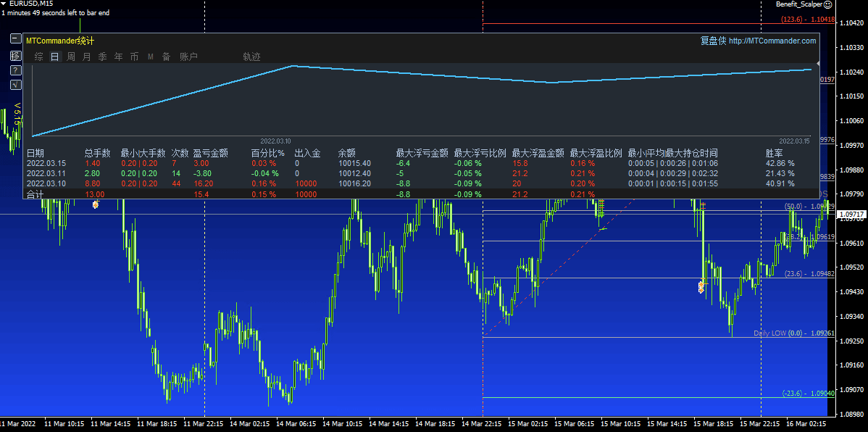
Task: Select 年 yearly statistics view
Action: click(x=117, y=56)
